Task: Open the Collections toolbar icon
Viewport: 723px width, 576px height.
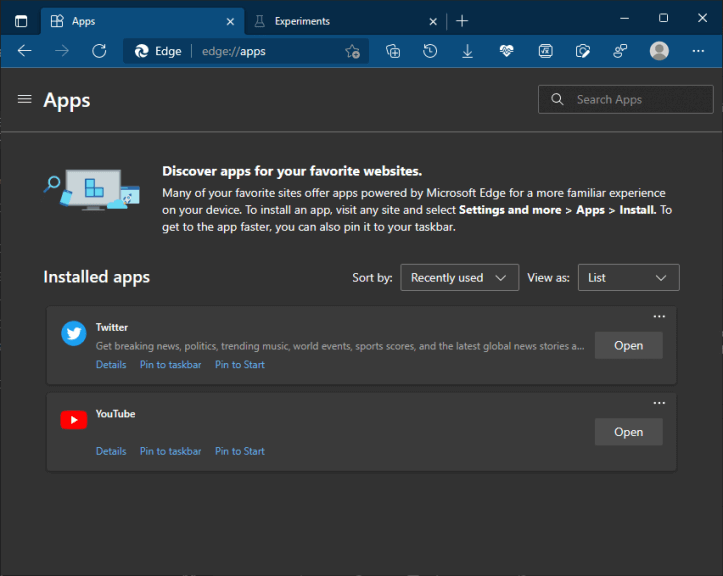Action: 393,51
